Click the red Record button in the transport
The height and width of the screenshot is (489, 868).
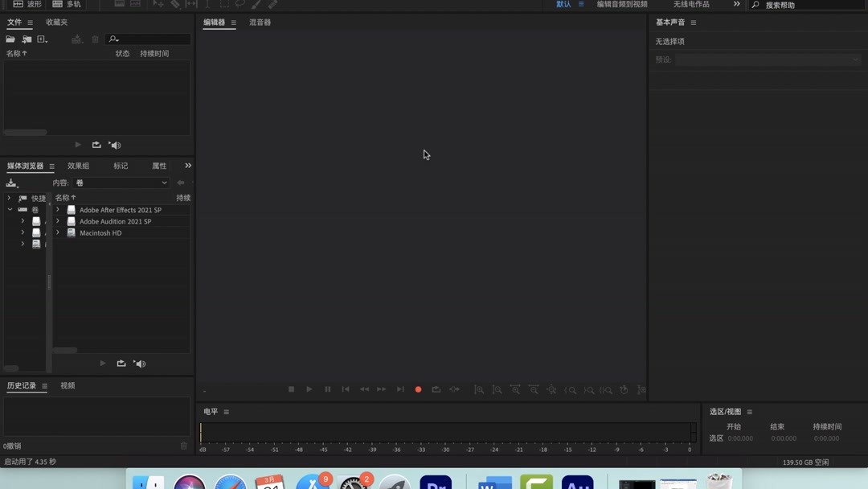click(x=418, y=389)
